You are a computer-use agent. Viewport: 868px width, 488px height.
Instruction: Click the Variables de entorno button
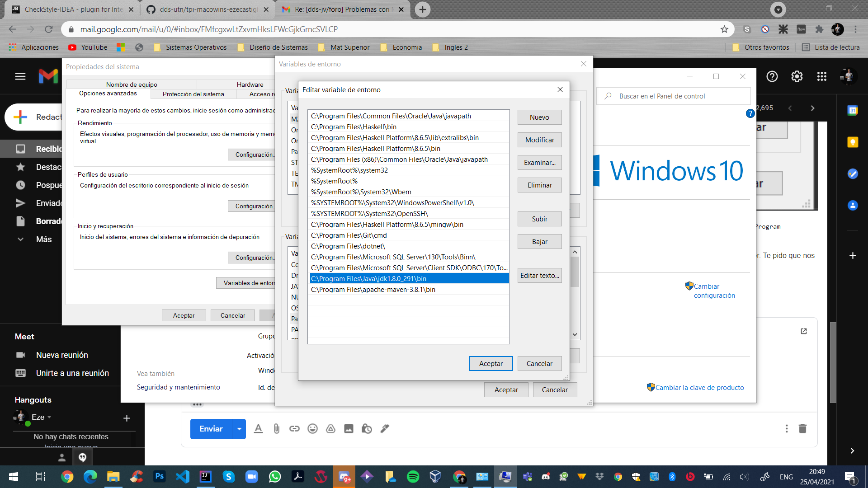246,283
